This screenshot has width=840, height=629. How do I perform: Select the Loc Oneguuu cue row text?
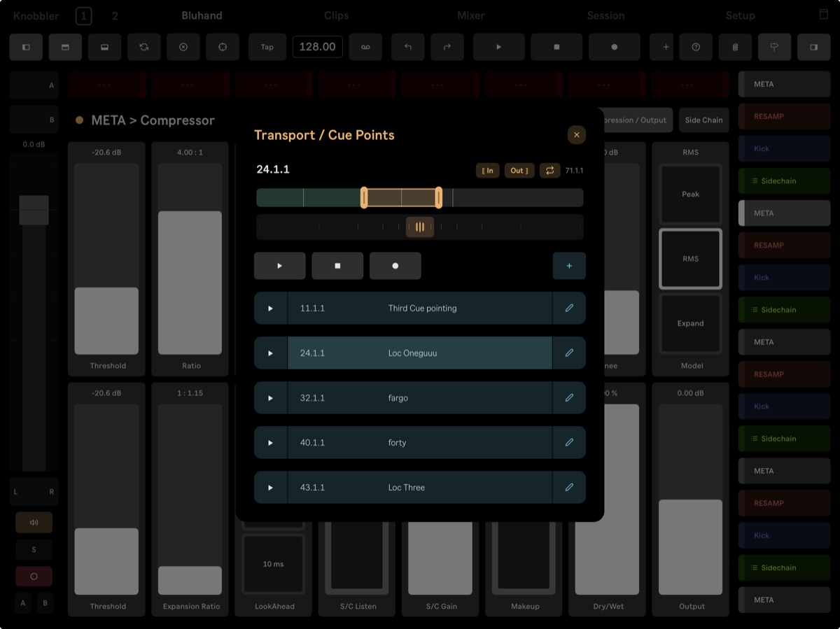click(x=412, y=353)
